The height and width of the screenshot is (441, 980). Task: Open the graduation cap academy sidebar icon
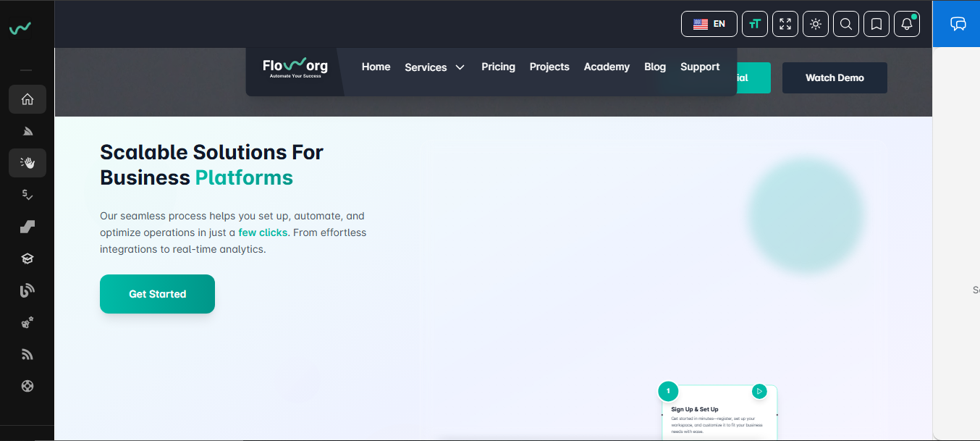tap(28, 259)
